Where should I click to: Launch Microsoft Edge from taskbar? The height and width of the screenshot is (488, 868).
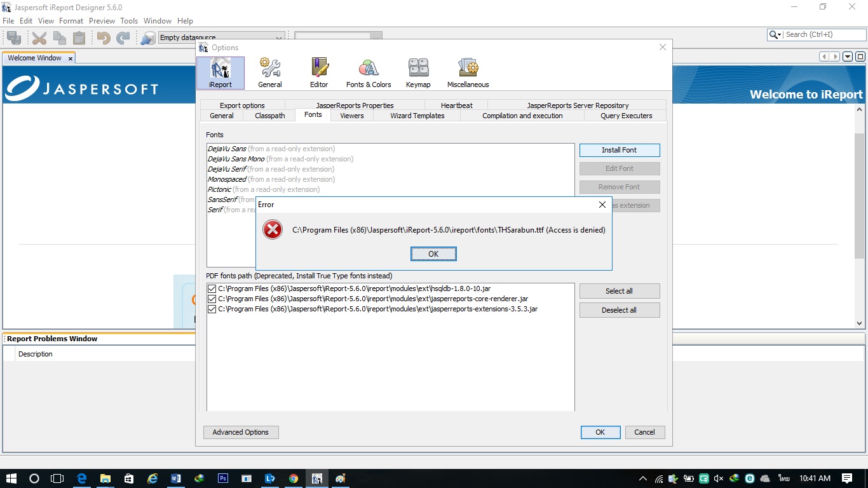(x=82, y=478)
